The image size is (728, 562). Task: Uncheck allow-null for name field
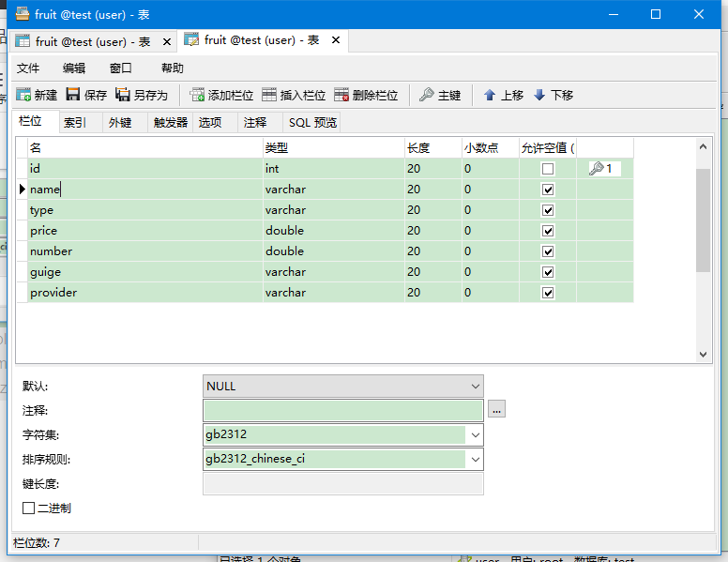click(548, 190)
